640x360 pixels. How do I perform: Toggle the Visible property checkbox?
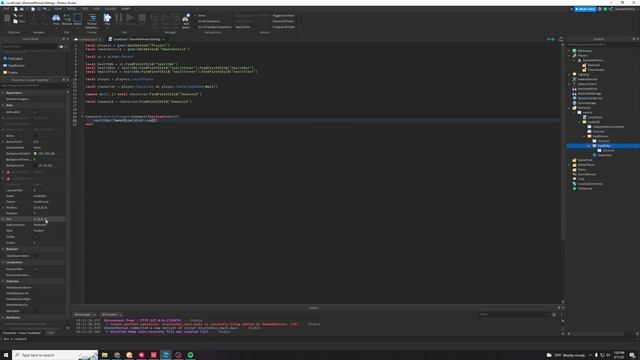[x=36, y=237]
